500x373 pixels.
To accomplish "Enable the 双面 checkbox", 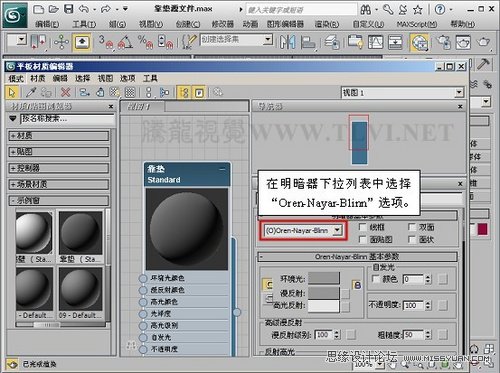I will click(x=412, y=227).
